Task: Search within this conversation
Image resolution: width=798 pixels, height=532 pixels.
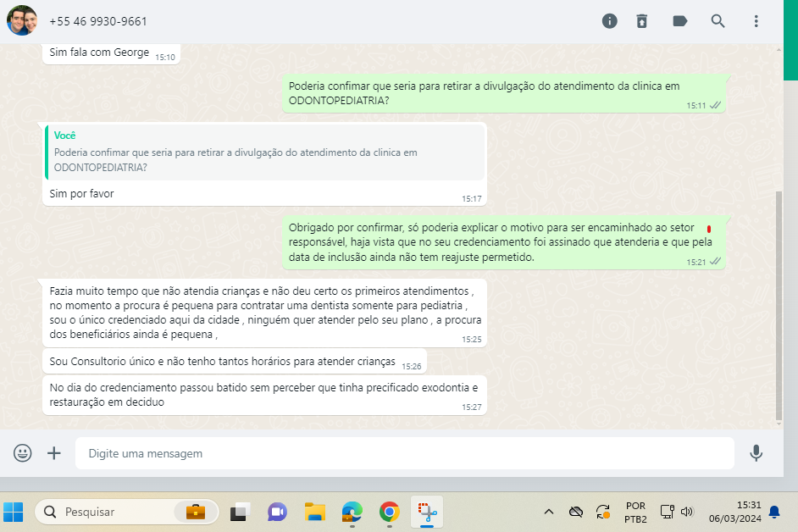Action: 718,21
